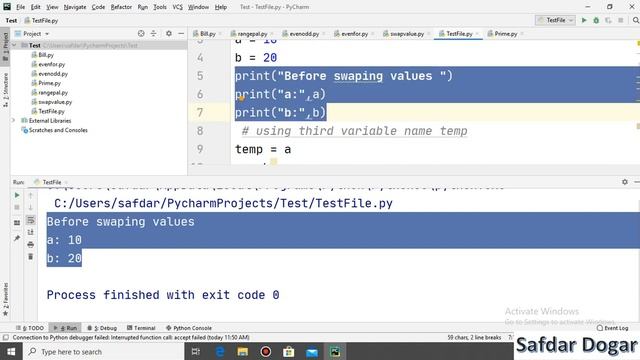The image size is (640, 360).
Task: Toggle the Run tool window button
Action: pos(65,328)
